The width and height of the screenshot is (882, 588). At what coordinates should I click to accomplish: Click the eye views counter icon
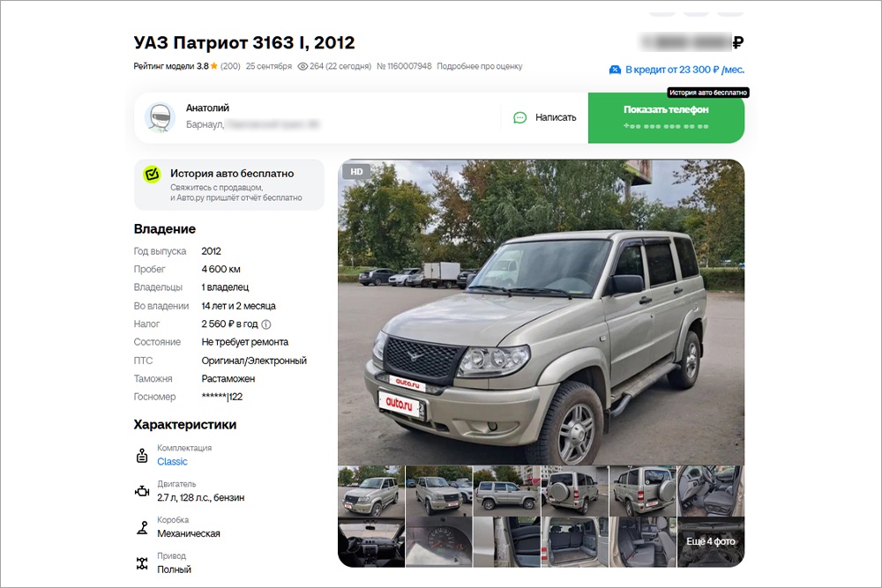(303, 66)
